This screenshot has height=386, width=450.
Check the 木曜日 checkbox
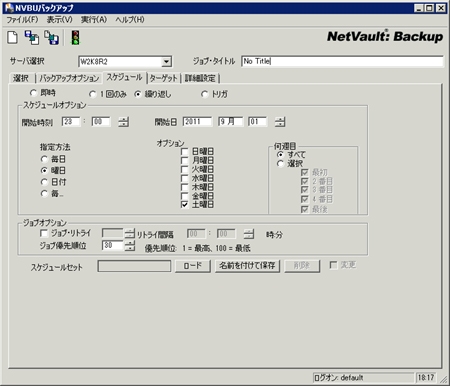[184, 187]
